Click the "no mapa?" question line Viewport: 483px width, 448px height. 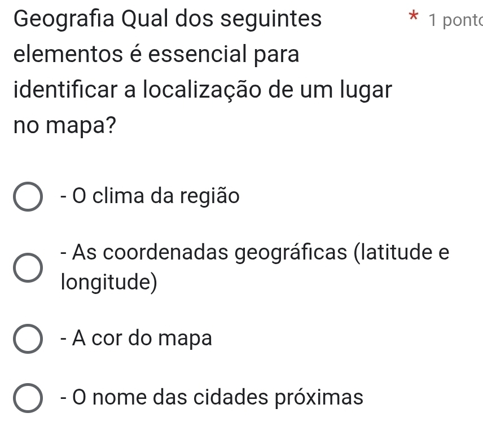61,125
